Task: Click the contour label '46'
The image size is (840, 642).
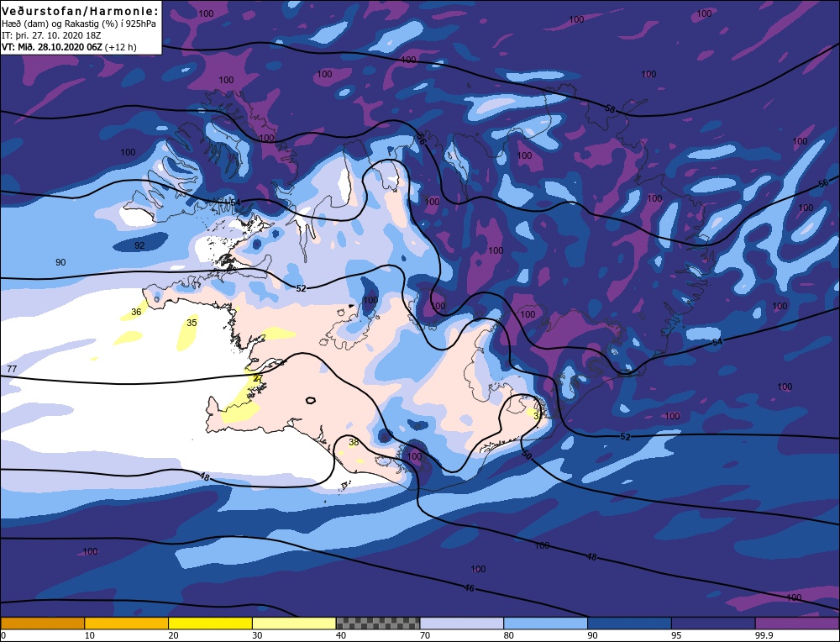Action: (469, 588)
